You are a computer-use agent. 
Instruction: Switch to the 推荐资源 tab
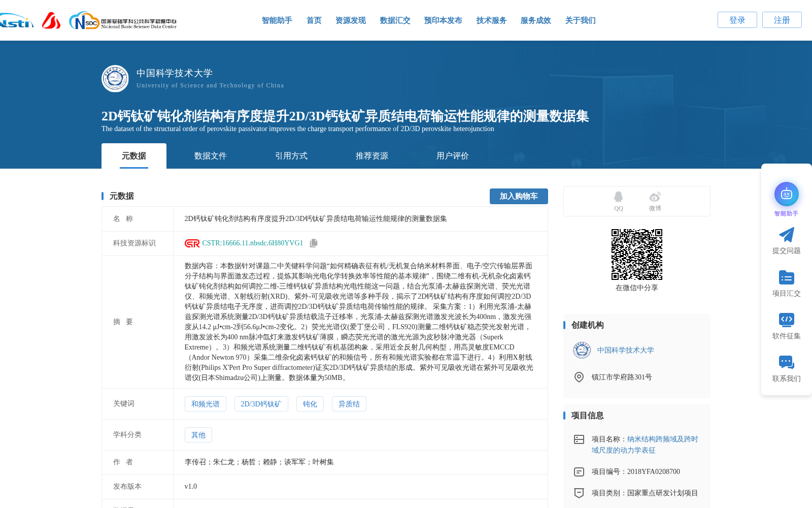372,156
